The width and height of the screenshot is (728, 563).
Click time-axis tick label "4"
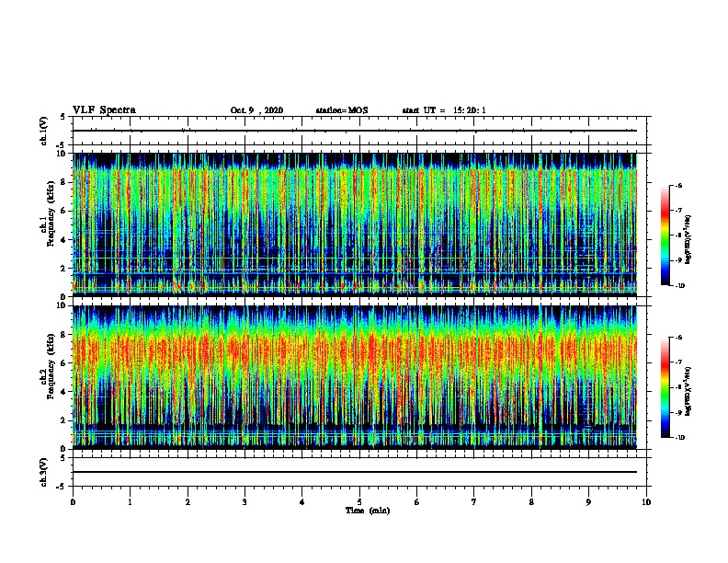pyautogui.click(x=302, y=502)
